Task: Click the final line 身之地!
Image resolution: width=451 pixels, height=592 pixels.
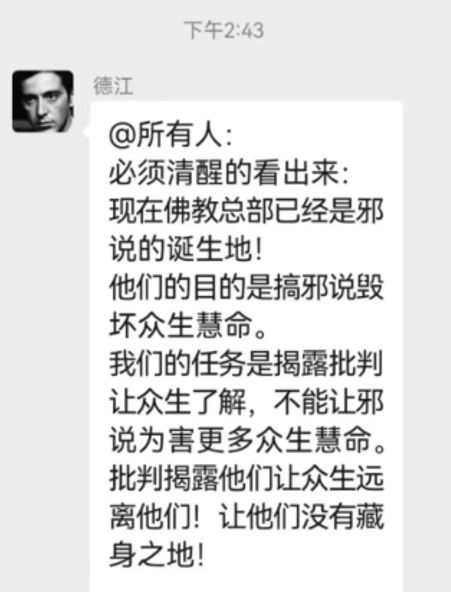Action: pyautogui.click(x=157, y=555)
